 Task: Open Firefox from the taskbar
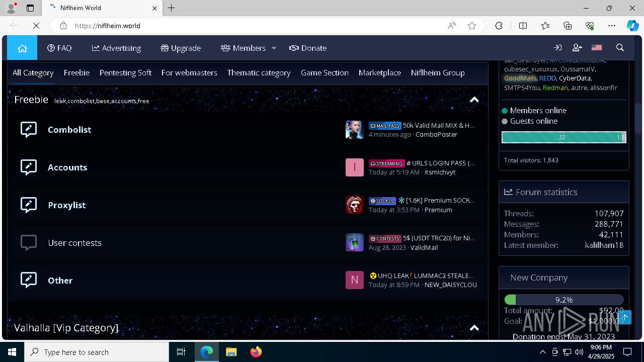click(x=256, y=352)
